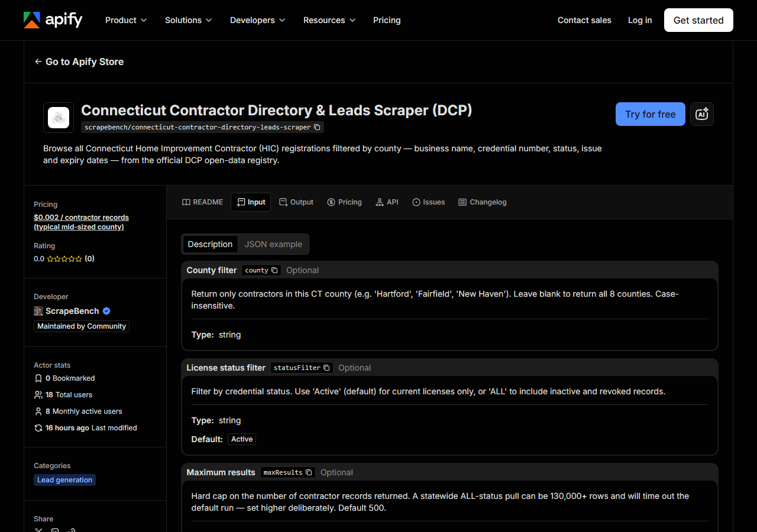The image size is (757, 532).
Task: Click the total users icon
Action: [x=38, y=395]
